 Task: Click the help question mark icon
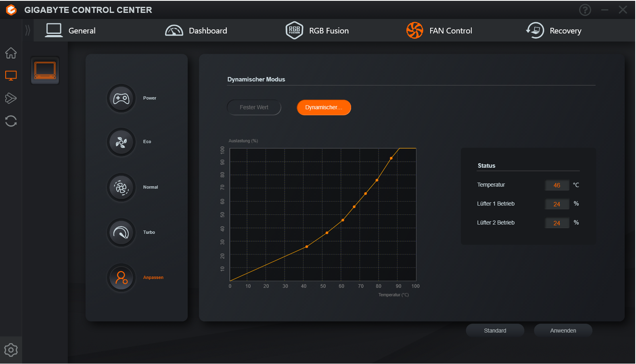[x=585, y=10]
